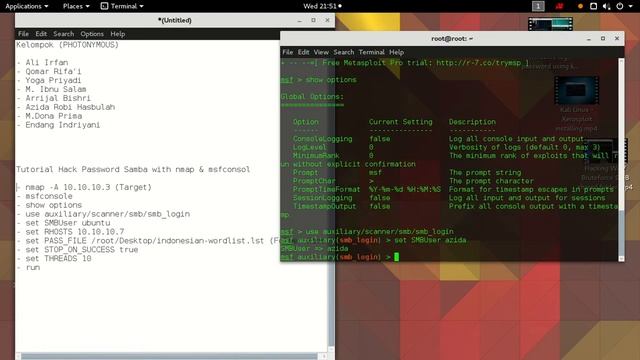
Task: Click the Kali Linux video file icon on desktop
Action: (576, 90)
